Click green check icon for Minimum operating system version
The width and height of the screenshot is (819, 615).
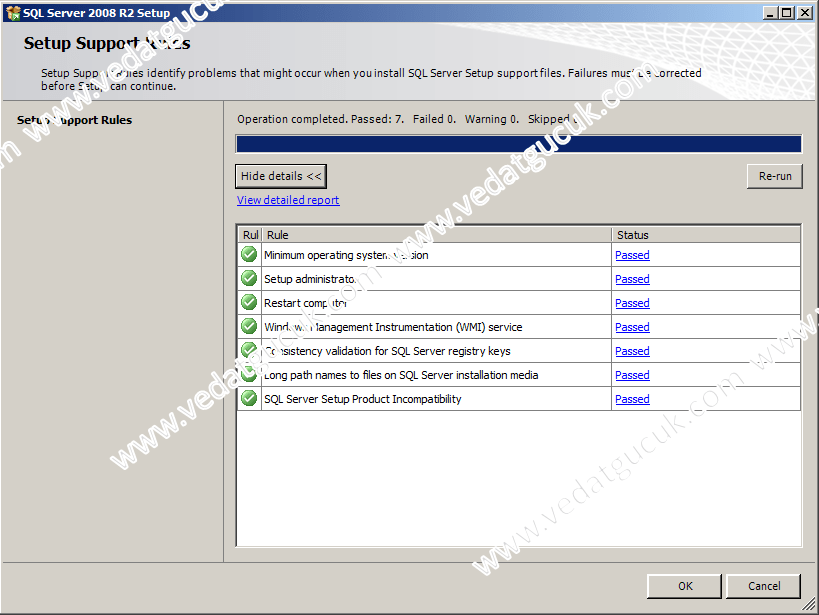pos(249,254)
